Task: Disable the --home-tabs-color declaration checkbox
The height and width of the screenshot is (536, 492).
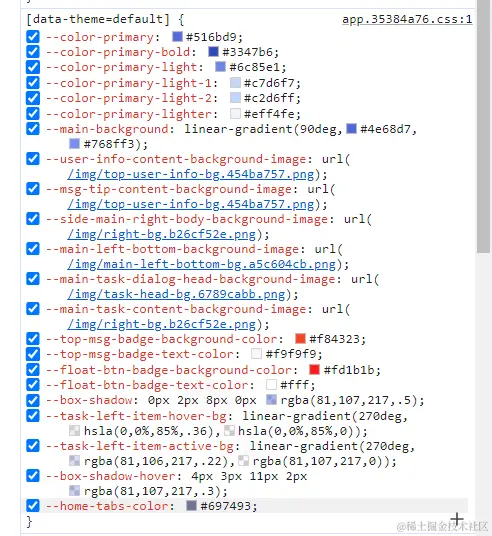Action: (x=33, y=506)
